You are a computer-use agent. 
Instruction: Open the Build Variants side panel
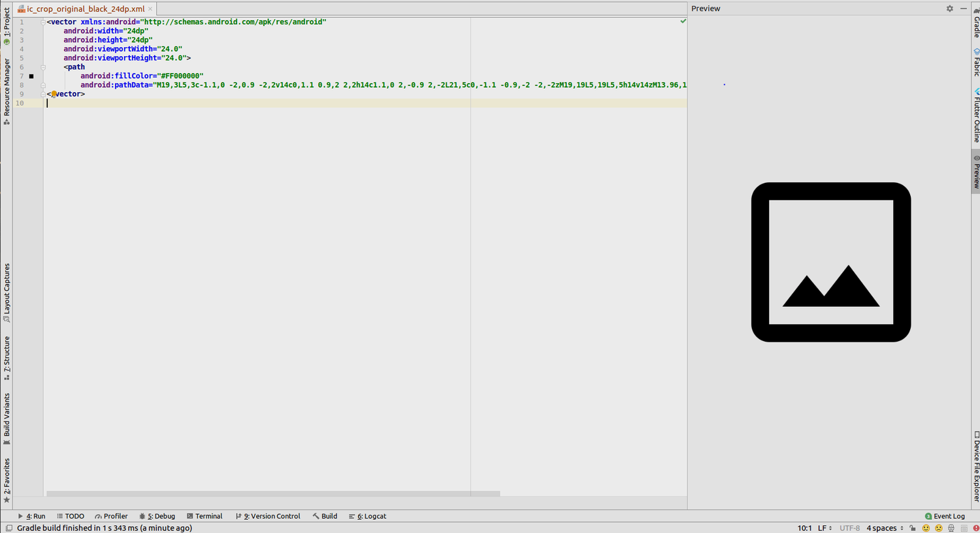[x=7, y=419]
